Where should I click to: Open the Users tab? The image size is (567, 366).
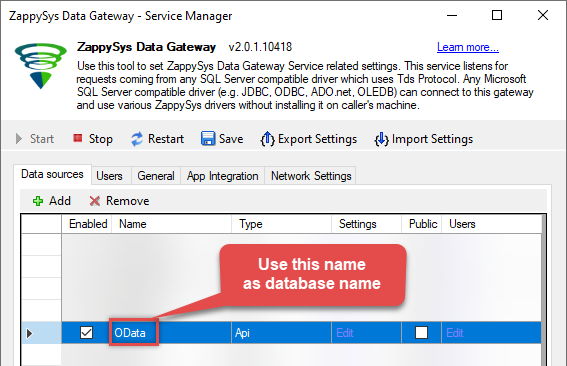109,176
